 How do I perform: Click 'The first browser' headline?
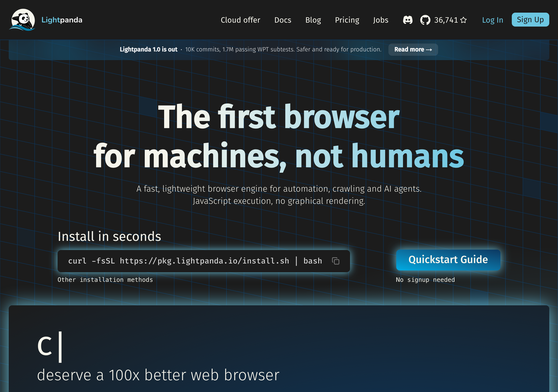click(279, 117)
